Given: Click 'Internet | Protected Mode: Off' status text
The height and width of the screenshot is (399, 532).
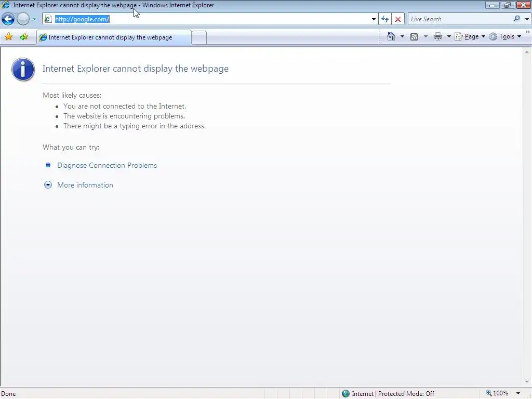Looking at the screenshot, I should 393,394.
